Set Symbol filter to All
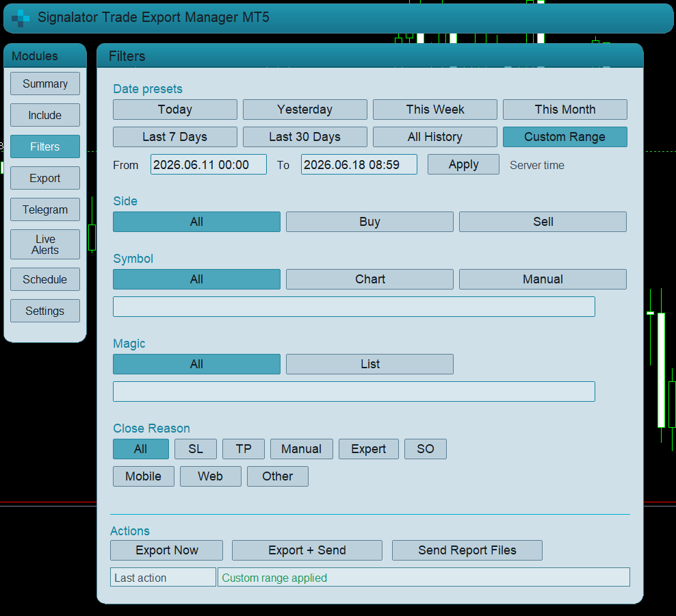676x616 pixels. click(x=196, y=279)
